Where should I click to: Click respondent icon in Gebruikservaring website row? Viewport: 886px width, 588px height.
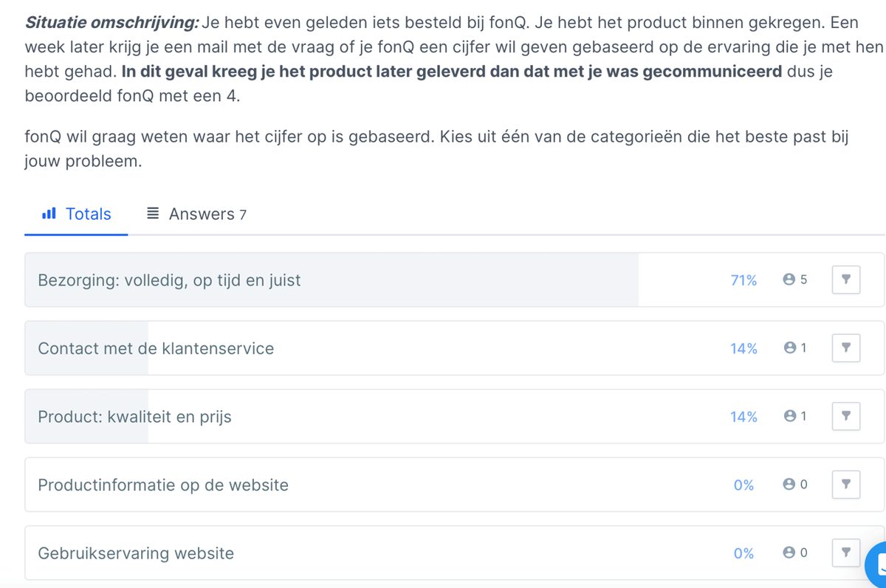[789, 553]
